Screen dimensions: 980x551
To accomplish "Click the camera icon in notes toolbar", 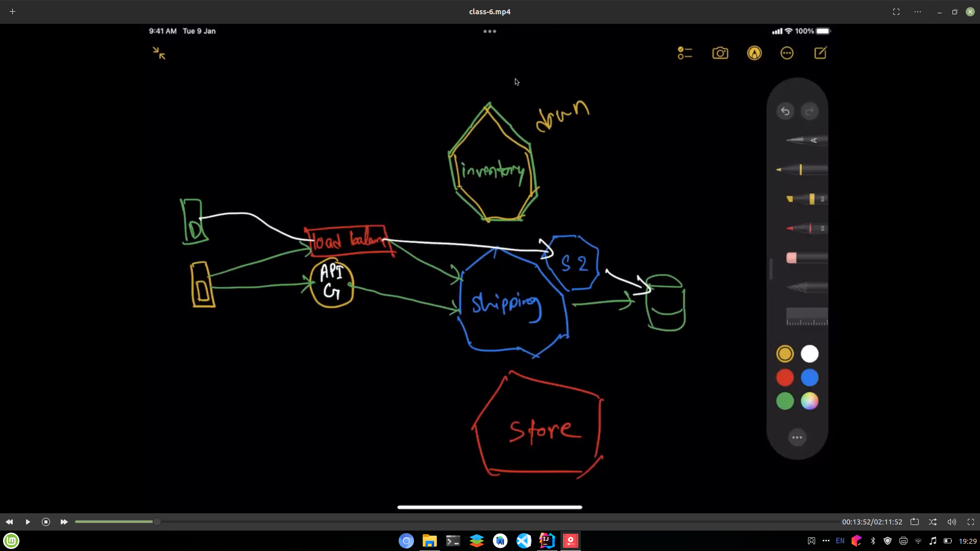I will [x=720, y=53].
